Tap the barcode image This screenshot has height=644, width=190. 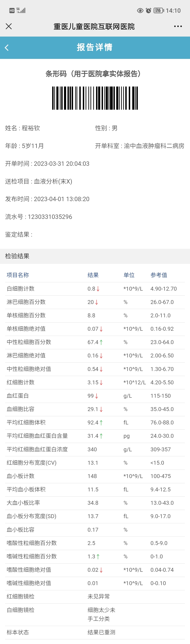(x=95, y=98)
